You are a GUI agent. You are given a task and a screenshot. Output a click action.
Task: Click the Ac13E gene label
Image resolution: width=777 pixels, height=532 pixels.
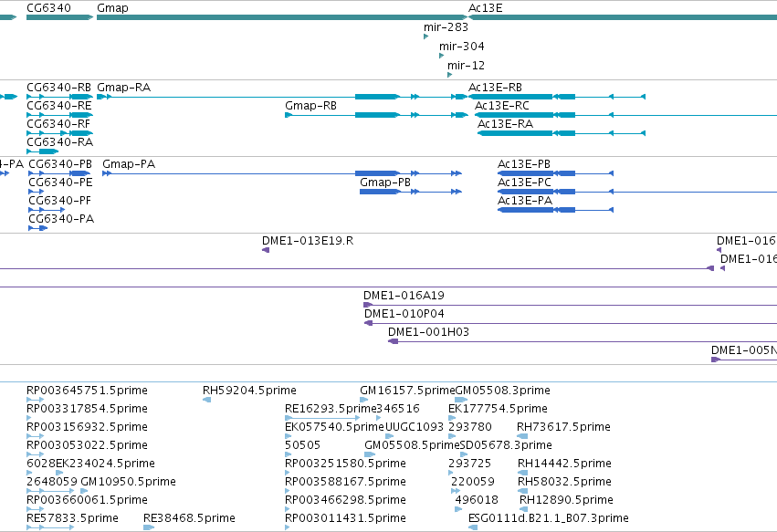tap(485, 8)
